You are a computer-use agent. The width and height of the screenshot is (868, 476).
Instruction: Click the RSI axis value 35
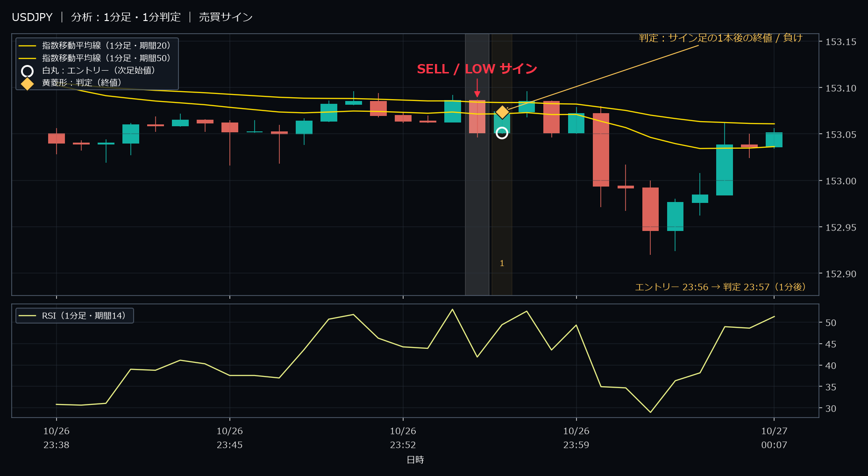831,387
